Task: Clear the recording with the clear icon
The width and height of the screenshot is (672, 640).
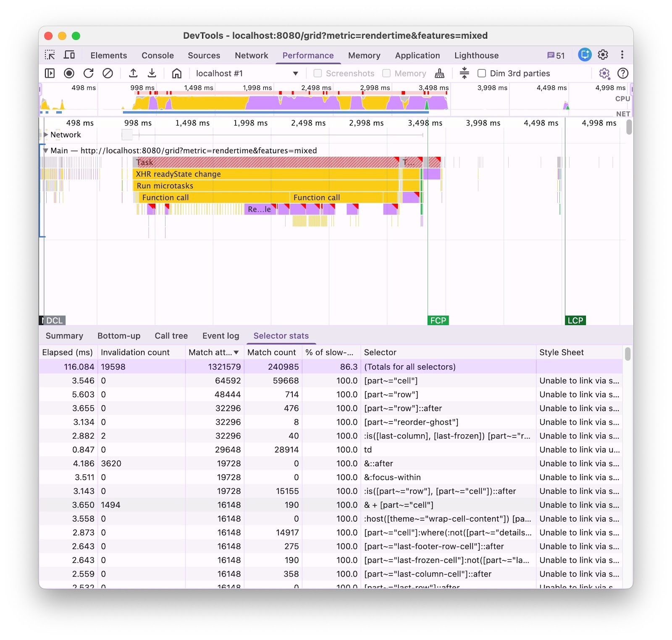Action: pos(108,73)
